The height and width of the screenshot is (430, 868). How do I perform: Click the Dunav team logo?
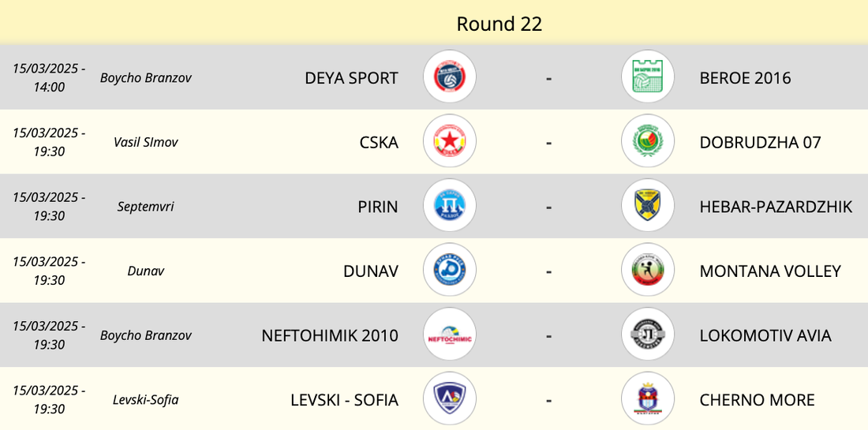click(449, 271)
